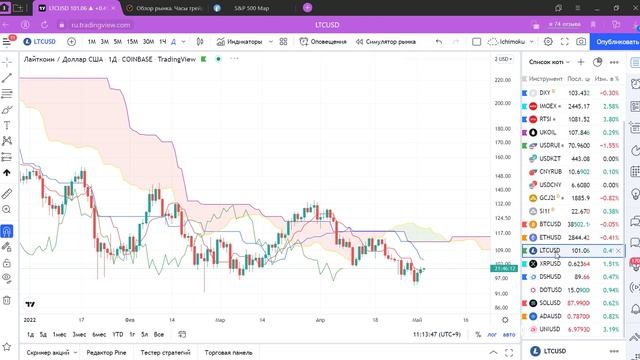
Task: Open the stock screener tab
Action: pyautogui.click(x=48, y=352)
